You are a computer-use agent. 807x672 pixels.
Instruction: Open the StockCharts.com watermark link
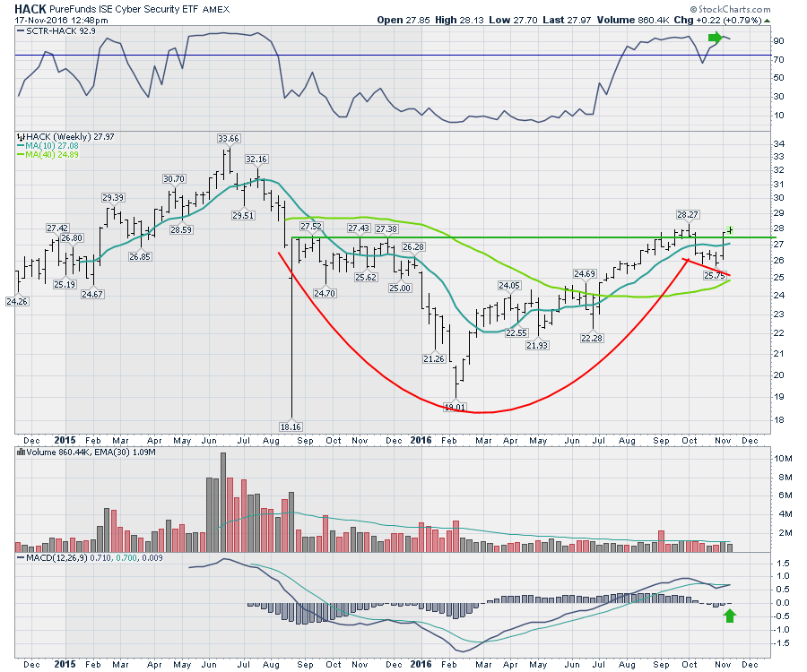click(730, 9)
